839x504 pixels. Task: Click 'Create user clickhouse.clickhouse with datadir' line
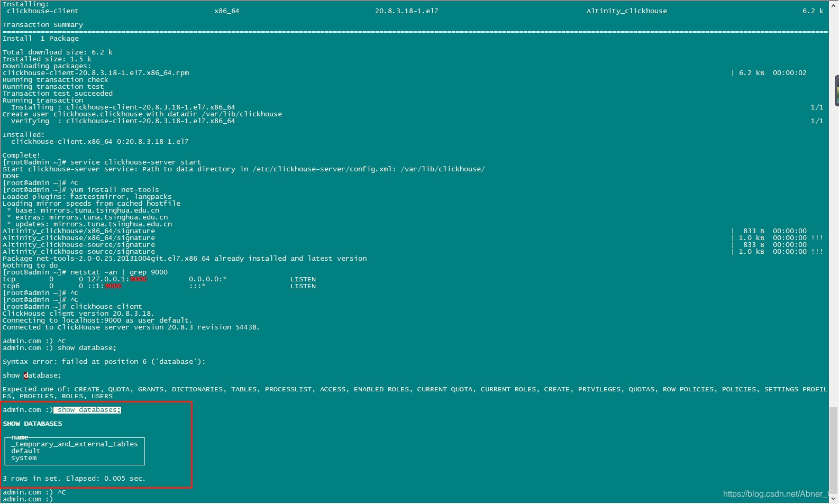tap(142, 114)
